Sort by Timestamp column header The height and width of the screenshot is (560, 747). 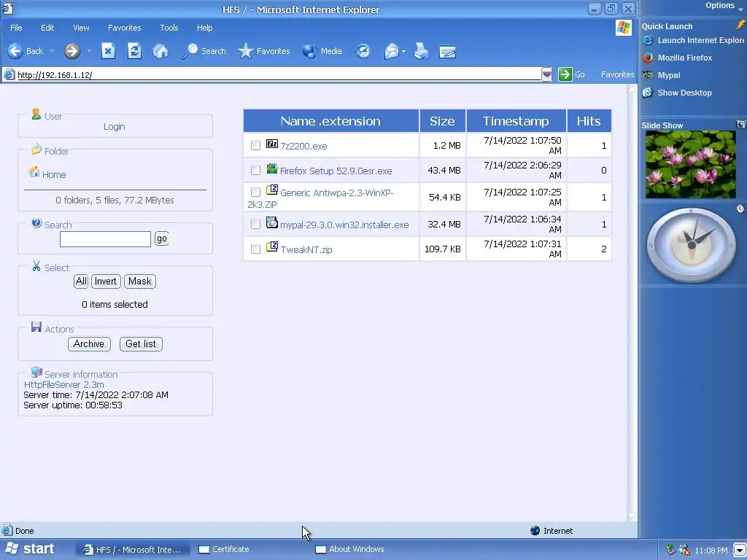(516, 121)
